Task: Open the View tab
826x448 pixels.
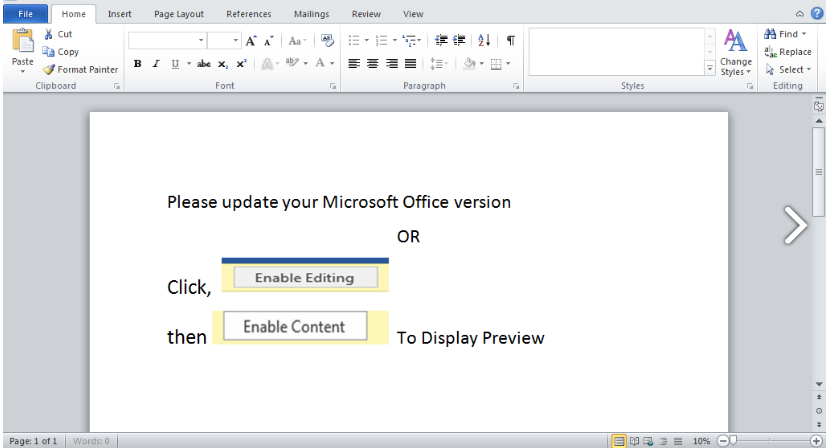Action: click(413, 14)
